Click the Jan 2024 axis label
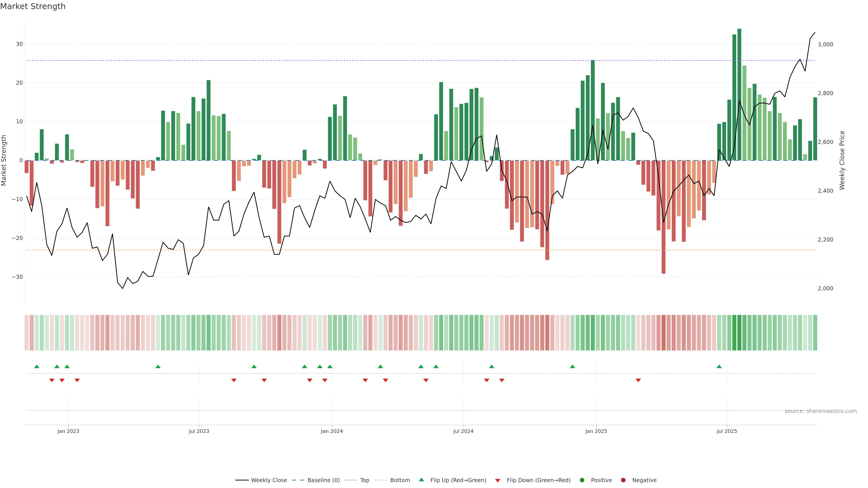 coord(332,431)
